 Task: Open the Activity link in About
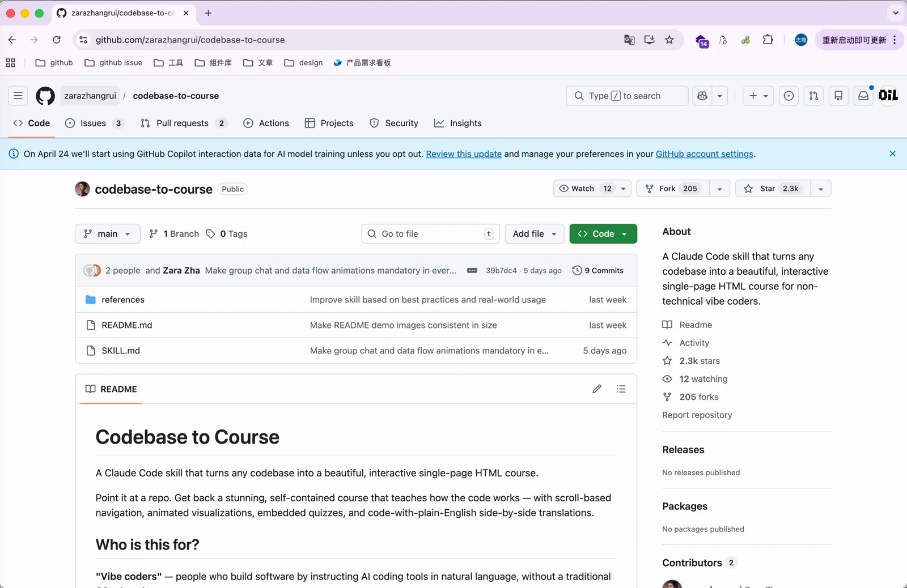686,343
